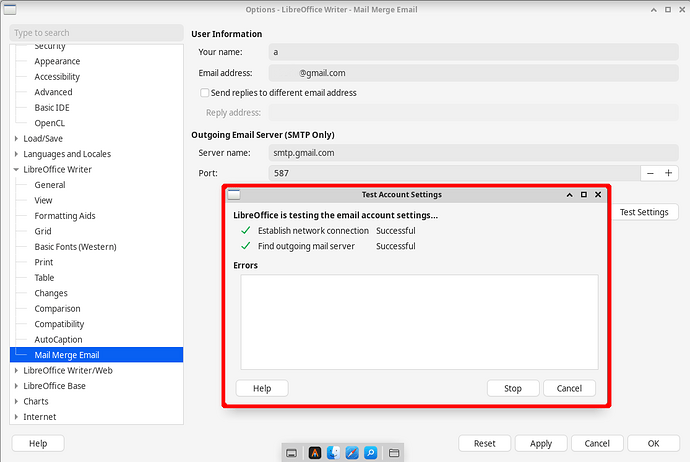Image resolution: width=690 pixels, height=462 pixels.
Task: Click the Type to search box
Action: (x=96, y=33)
